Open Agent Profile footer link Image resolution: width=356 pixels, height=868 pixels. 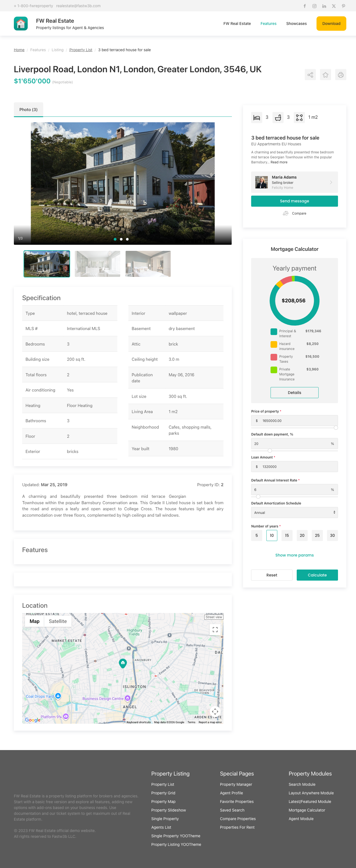point(231,793)
